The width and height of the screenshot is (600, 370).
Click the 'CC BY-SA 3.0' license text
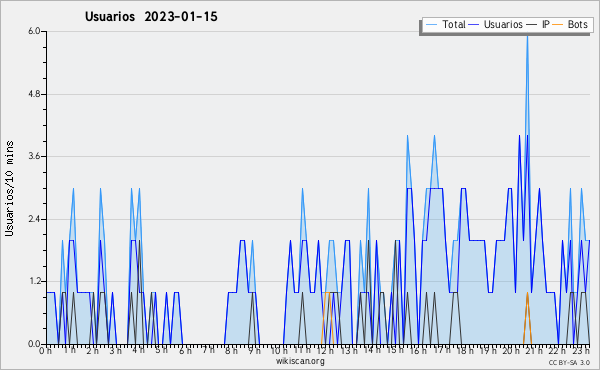point(569,362)
